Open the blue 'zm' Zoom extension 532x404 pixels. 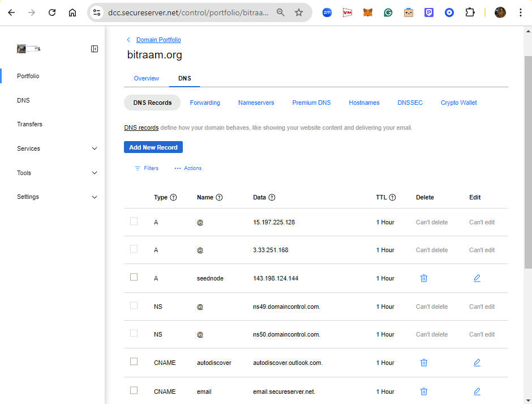pyautogui.click(x=327, y=12)
